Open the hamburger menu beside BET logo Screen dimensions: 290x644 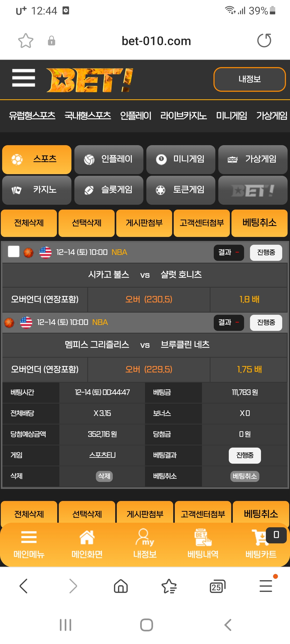[24, 78]
